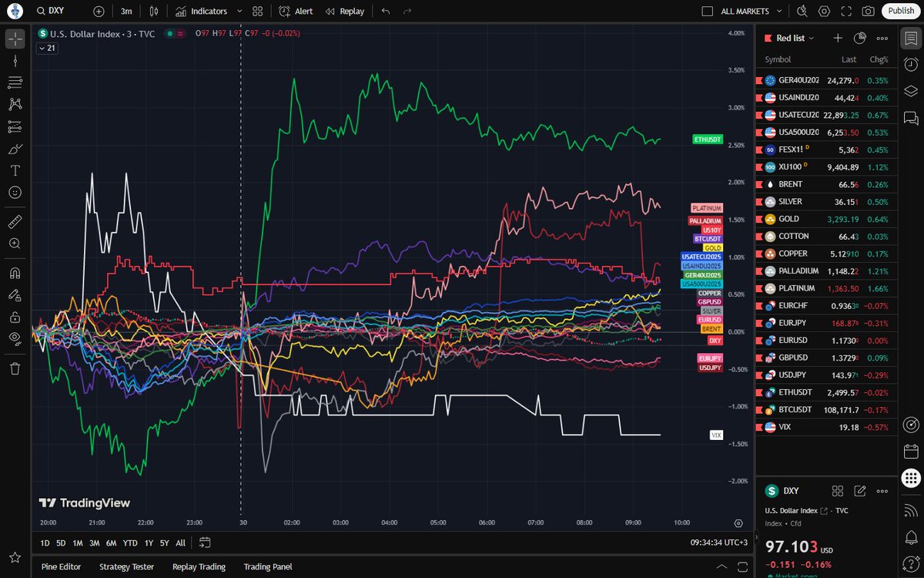This screenshot has width=924, height=578.
Task: Open object tree layers panel
Action: click(x=912, y=91)
